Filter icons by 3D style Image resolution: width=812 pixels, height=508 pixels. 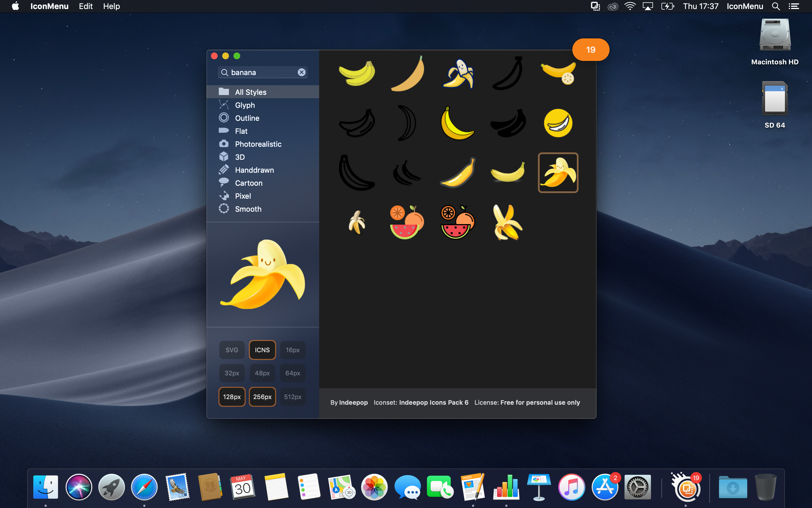[263, 157]
